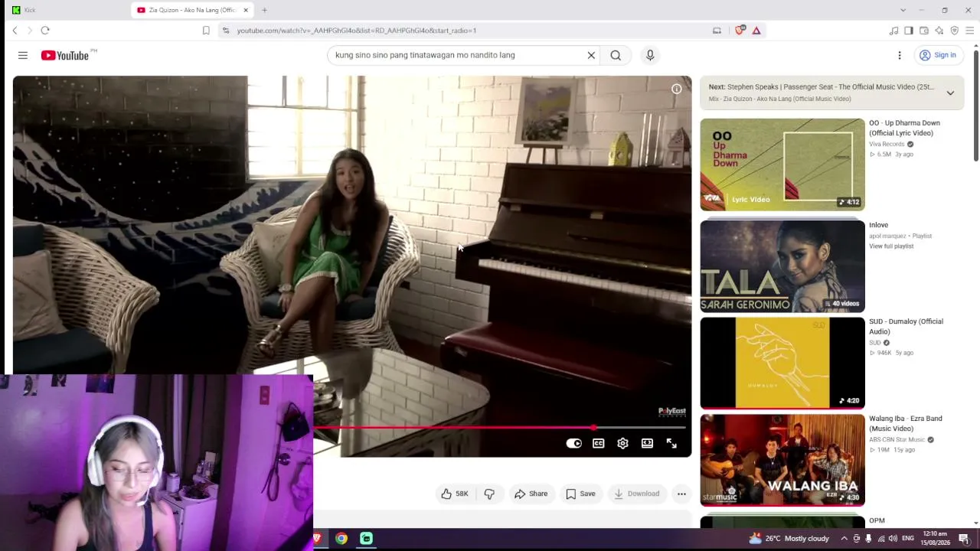Open YouTube settings three-dot menu
Screen dimensions: 980x551
[900, 55]
